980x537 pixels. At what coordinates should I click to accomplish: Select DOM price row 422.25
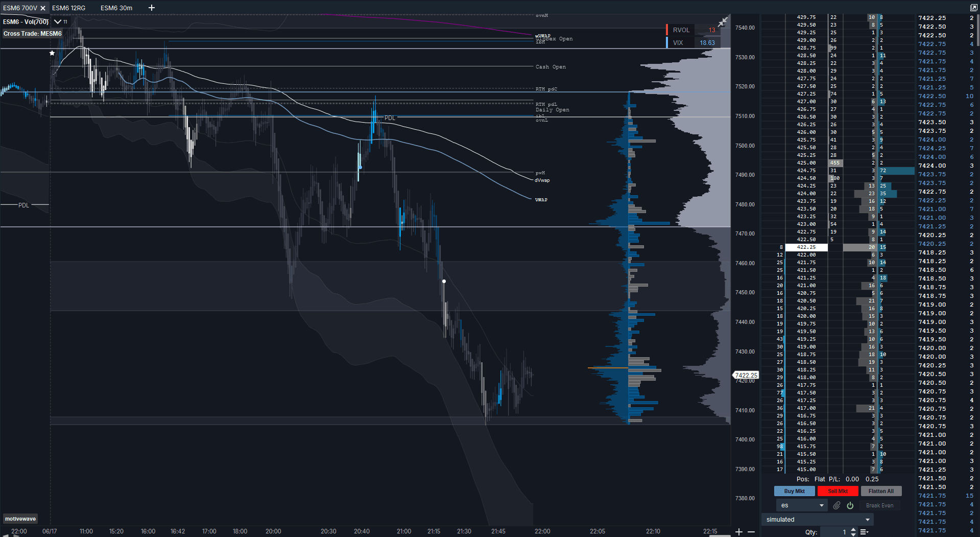click(806, 247)
